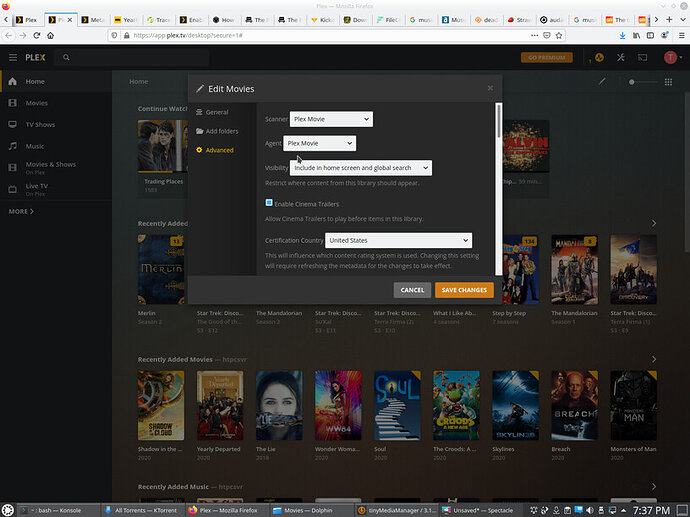
Task: Open page actions ellipsis in URL bar
Action: point(534,36)
